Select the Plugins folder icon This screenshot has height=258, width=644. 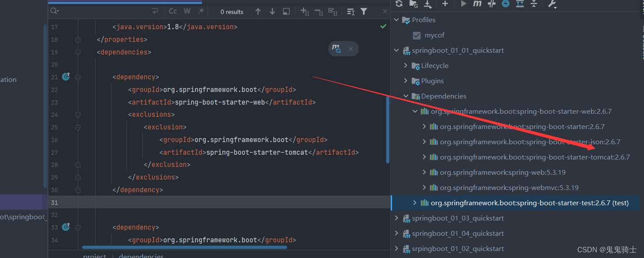click(416, 81)
